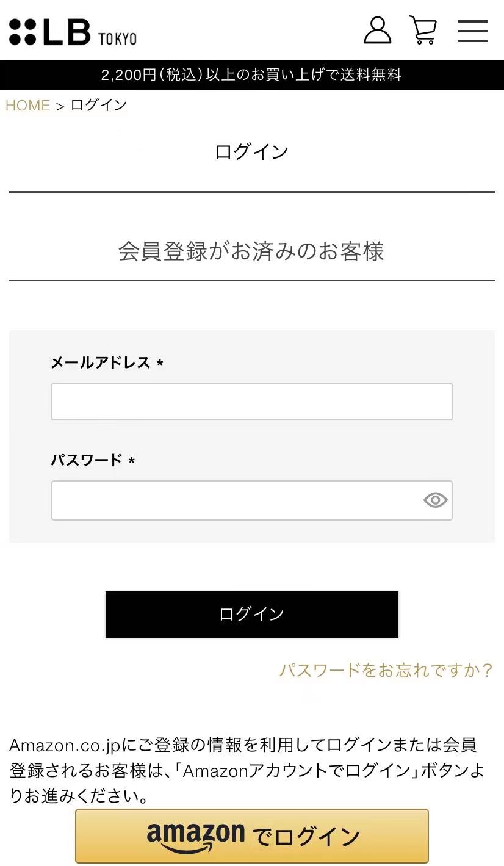The height and width of the screenshot is (866, 504).
Task: Click the user profile silhouette icon
Action: (377, 31)
